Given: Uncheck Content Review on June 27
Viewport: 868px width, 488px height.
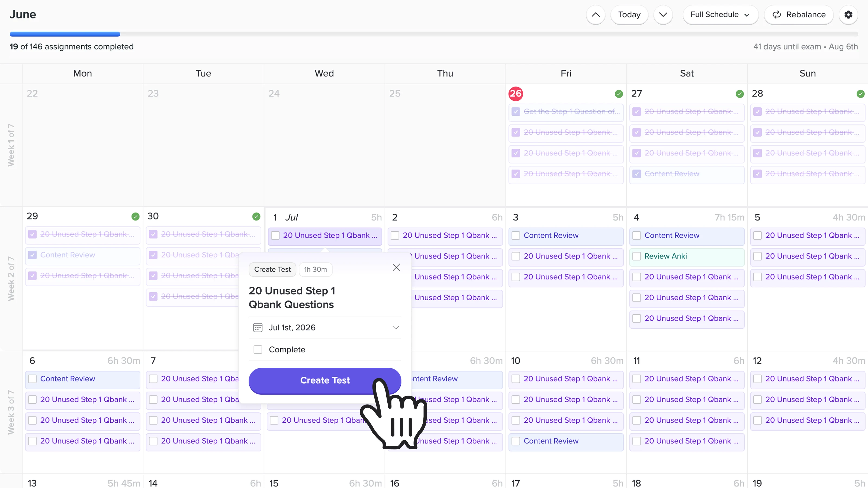Looking at the screenshot, I should point(636,174).
